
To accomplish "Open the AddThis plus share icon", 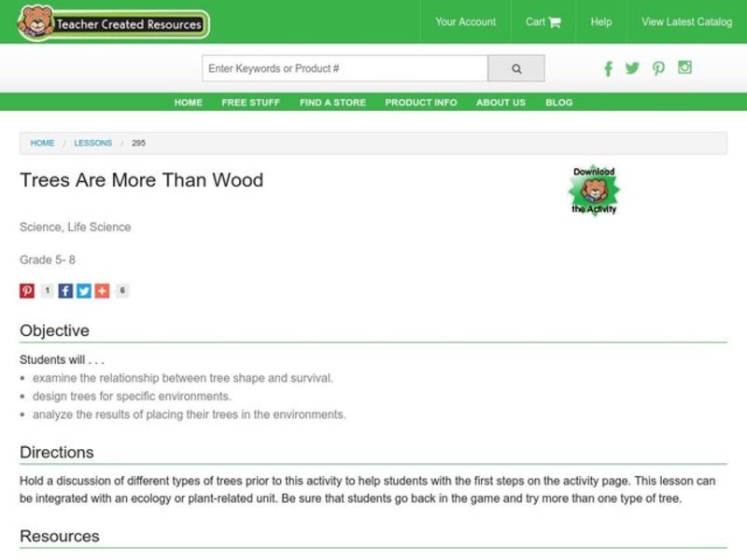I will (103, 290).
